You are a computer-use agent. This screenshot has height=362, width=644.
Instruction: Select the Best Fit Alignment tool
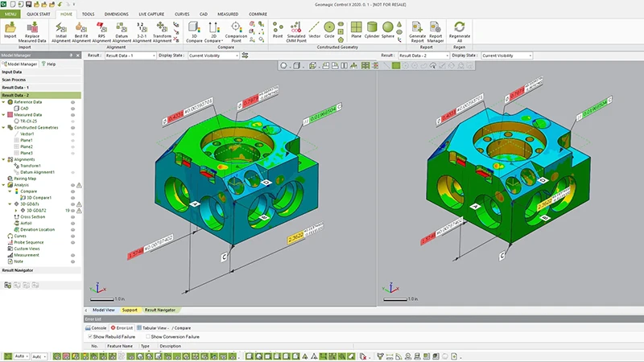[81, 29]
